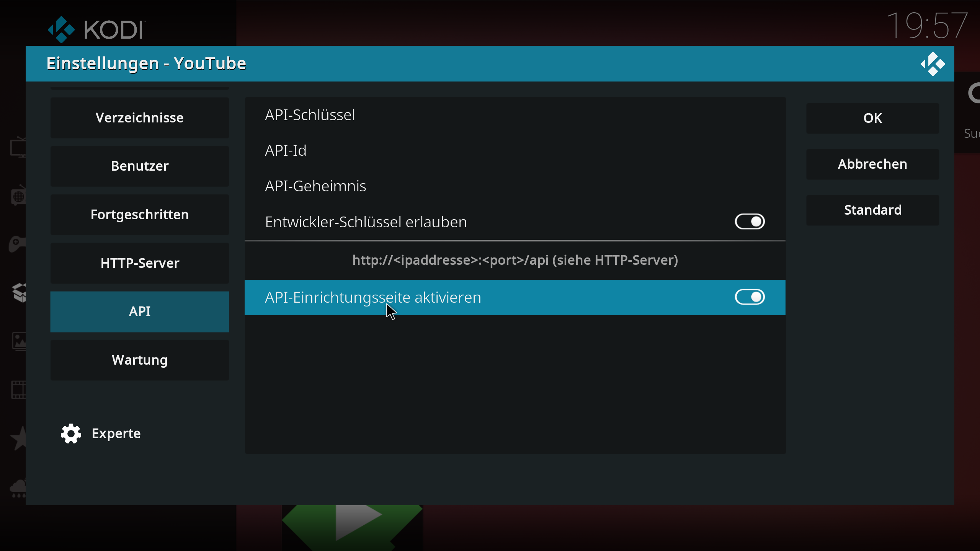Open the Games controller icon in background sidebar
This screenshot has width=980, height=551.
pyautogui.click(x=17, y=244)
